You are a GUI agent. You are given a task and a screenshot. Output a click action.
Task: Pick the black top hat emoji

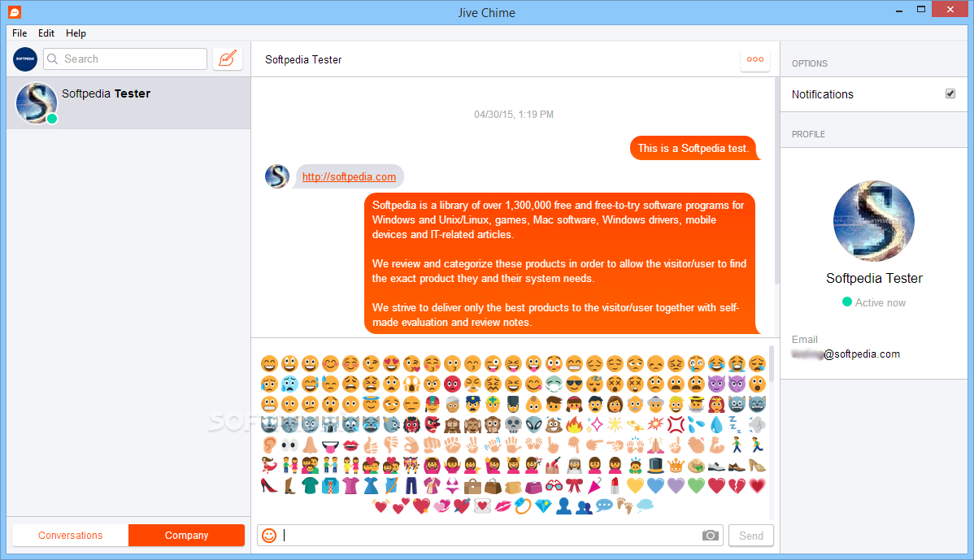655,465
